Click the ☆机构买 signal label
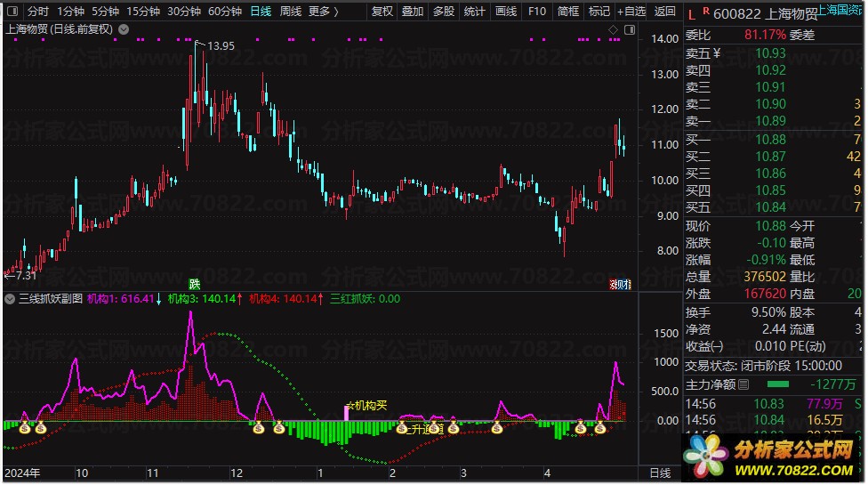This screenshot has width=868, height=485. (366, 405)
